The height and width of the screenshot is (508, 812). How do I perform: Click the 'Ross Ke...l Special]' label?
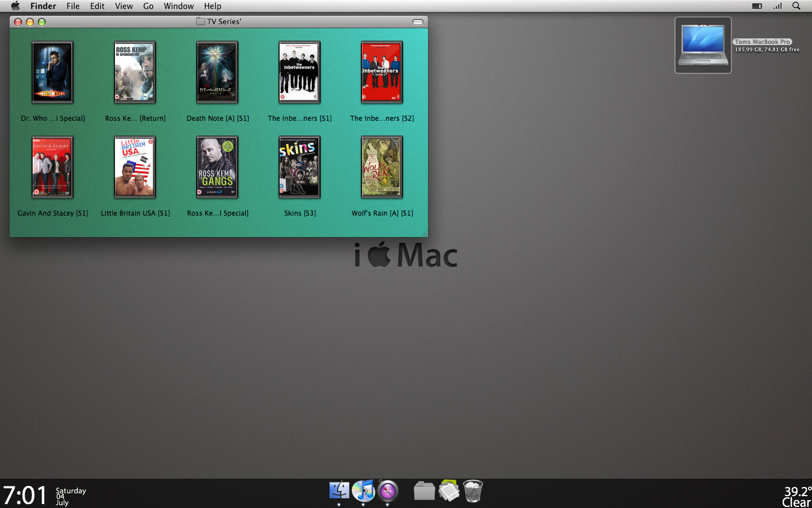coord(218,213)
